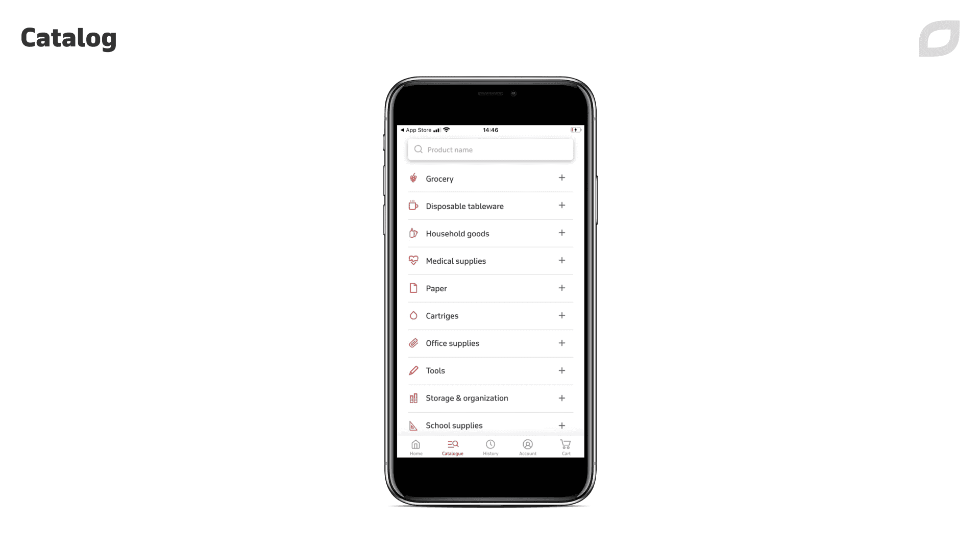Expand the Grocery category
The height and width of the screenshot is (551, 980).
(561, 178)
